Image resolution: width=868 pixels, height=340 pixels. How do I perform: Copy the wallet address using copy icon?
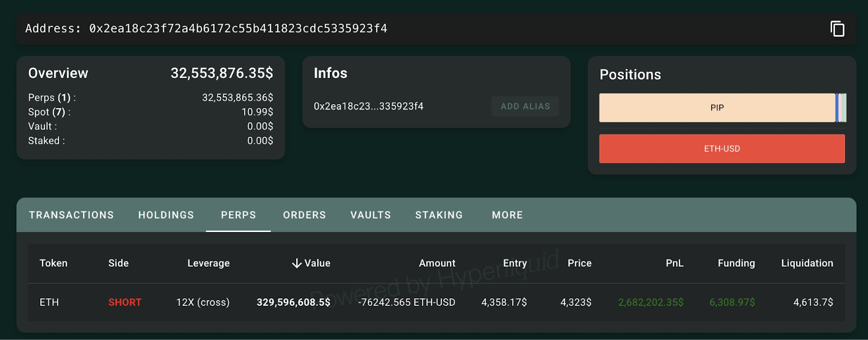pyautogui.click(x=837, y=29)
